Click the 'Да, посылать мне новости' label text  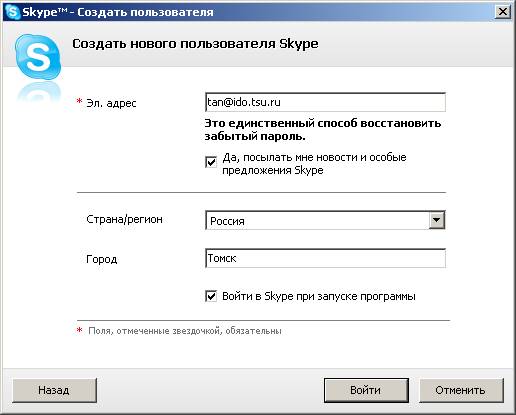pyautogui.click(x=314, y=164)
